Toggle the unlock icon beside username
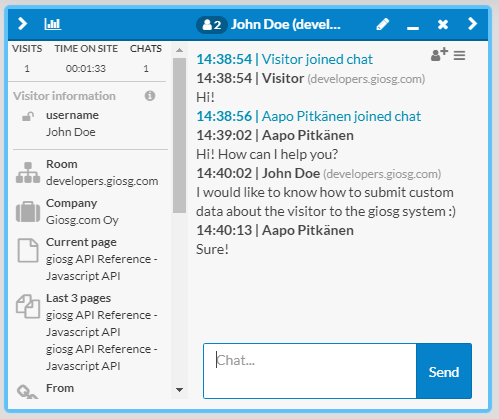Screen dimensions: 499x419 28,117
